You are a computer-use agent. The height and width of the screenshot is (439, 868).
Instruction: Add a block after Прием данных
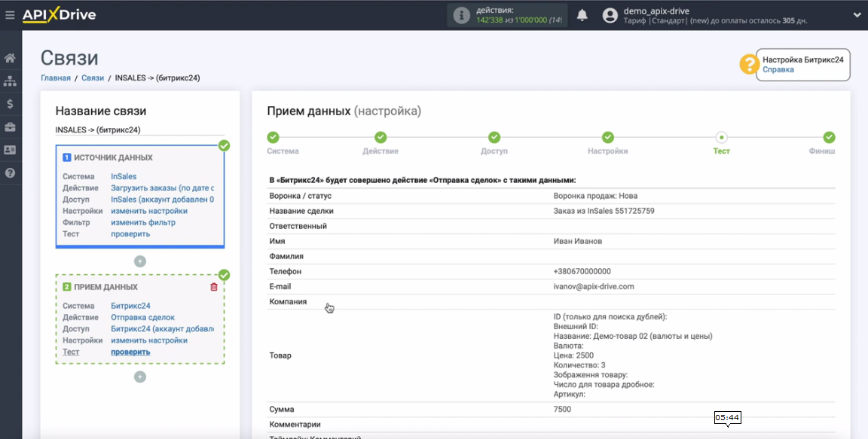tap(140, 377)
